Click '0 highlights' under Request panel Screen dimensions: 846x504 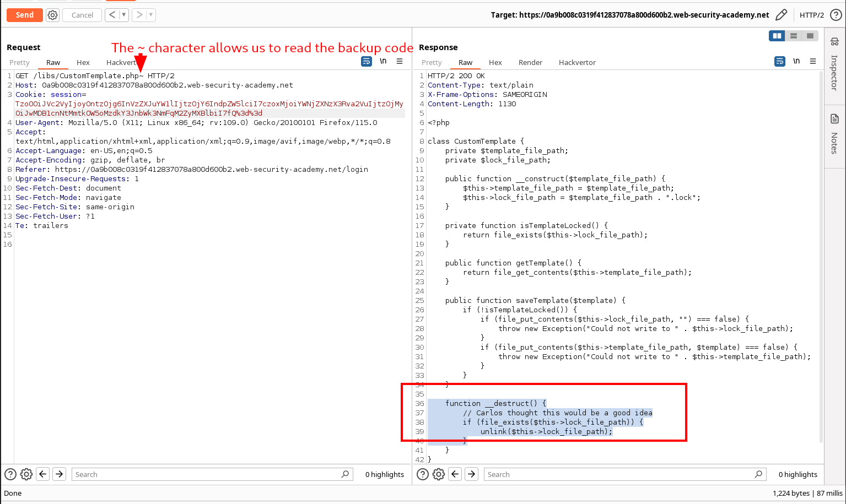click(x=385, y=474)
